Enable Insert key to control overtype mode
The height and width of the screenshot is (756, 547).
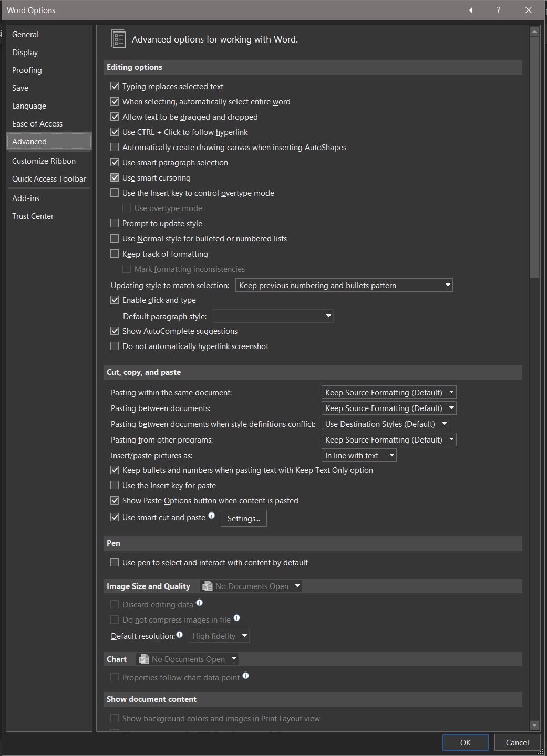(115, 193)
